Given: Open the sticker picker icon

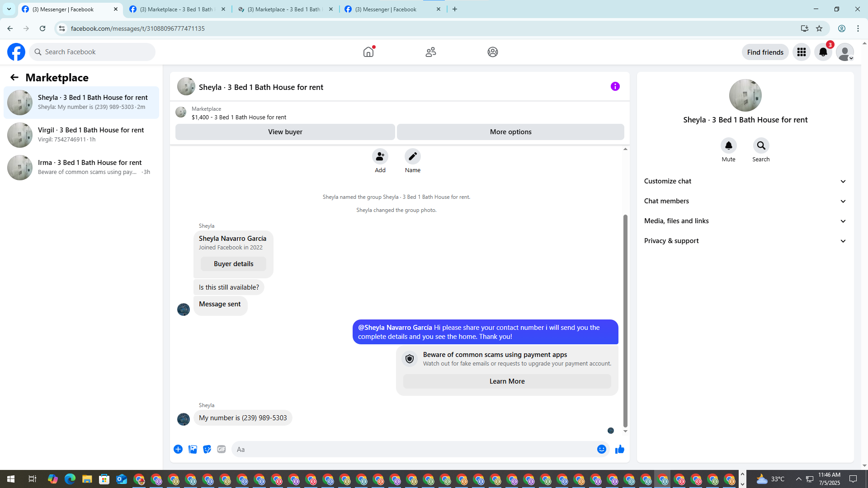Looking at the screenshot, I should tap(207, 449).
